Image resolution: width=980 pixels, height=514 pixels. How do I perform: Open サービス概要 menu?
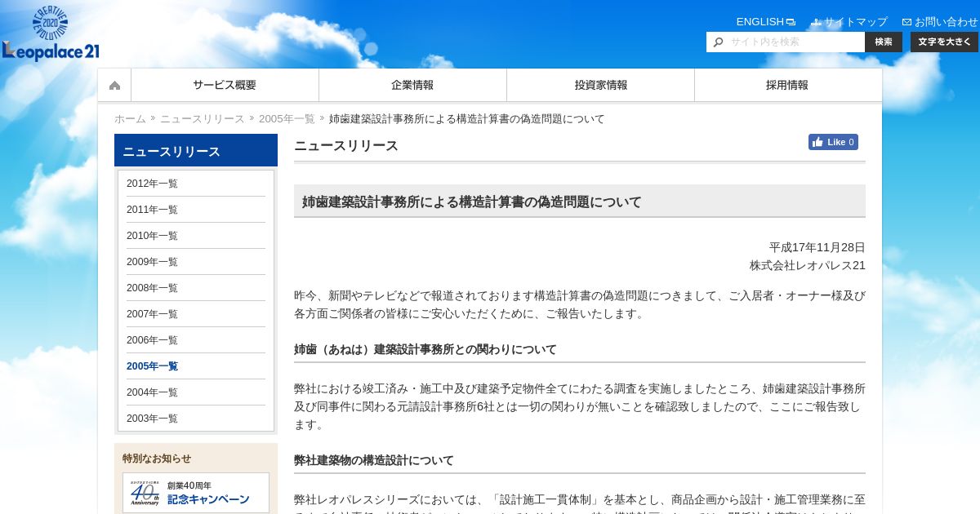(225, 85)
